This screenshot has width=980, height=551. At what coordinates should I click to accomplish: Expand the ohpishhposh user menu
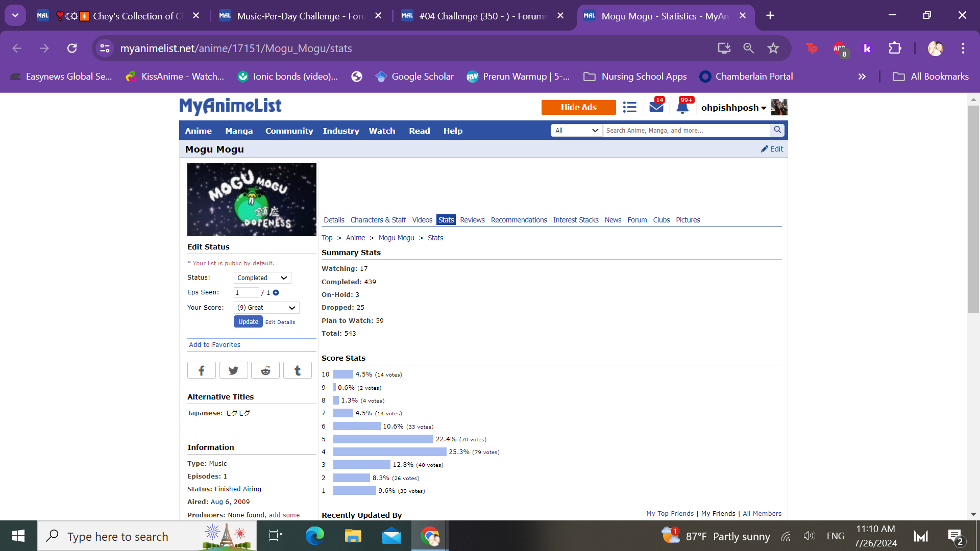[733, 108]
